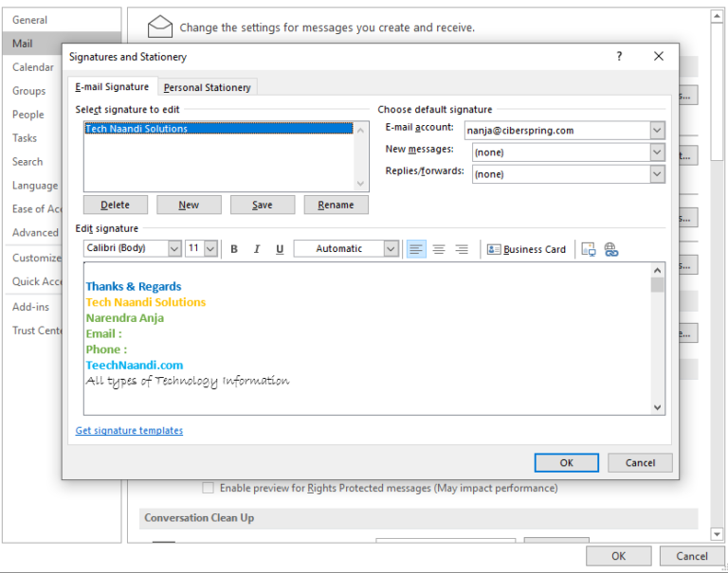Save the current signature
The width and height of the screenshot is (728, 573).
click(x=263, y=205)
